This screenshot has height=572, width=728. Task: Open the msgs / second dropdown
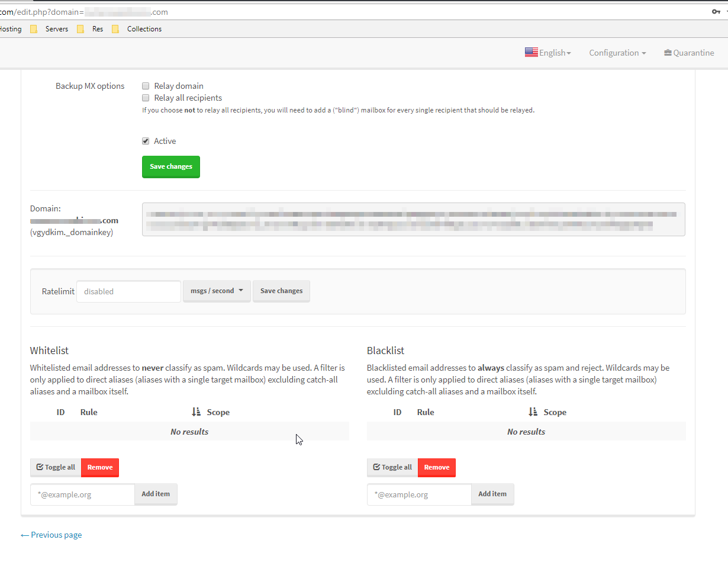click(217, 291)
